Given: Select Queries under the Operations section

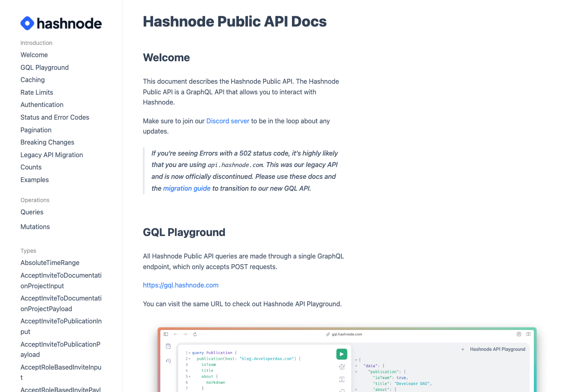Looking at the screenshot, I should coord(32,212).
